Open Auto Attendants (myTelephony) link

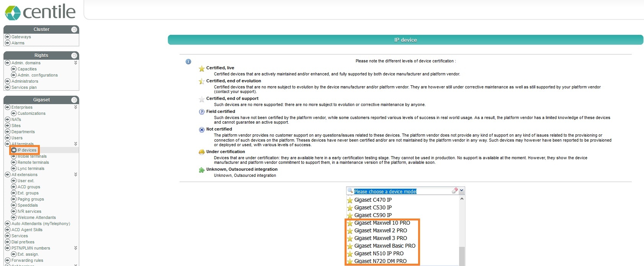point(41,224)
